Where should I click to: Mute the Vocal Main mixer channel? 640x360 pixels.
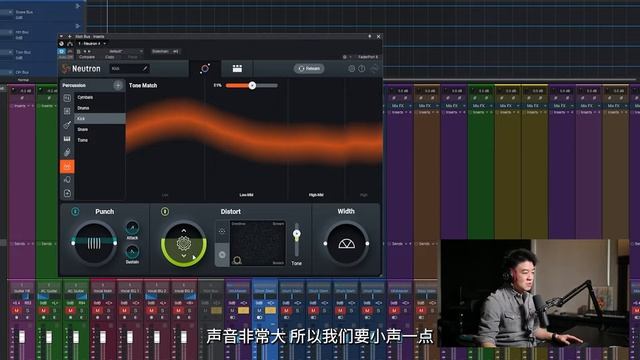click(x=97, y=310)
